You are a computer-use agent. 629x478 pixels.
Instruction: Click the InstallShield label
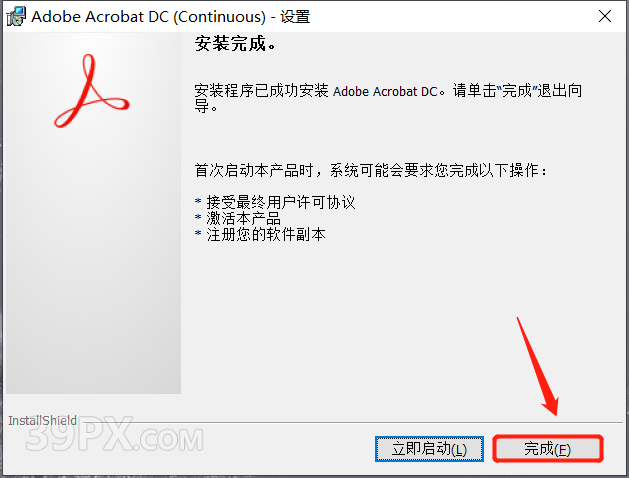(x=43, y=420)
